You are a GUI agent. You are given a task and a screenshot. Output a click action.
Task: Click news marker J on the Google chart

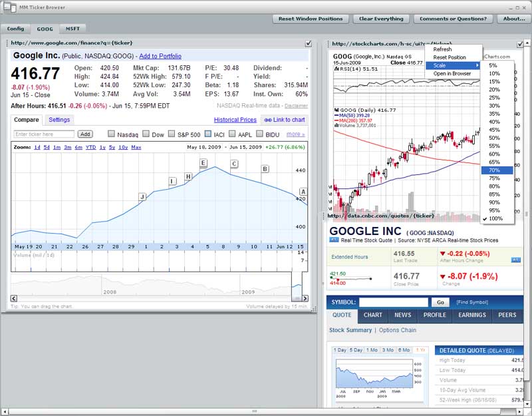coord(142,196)
